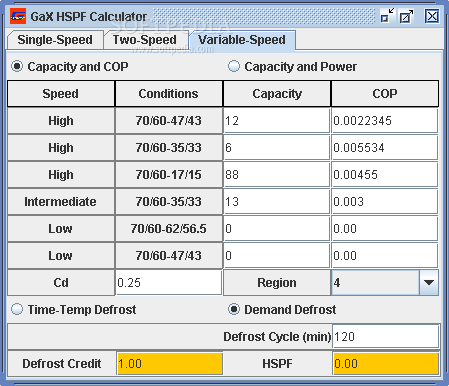Viewport: 449px width, 386px height.
Task: Click the yellow Defrost Credit result 1.00
Action: coord(170,363)
